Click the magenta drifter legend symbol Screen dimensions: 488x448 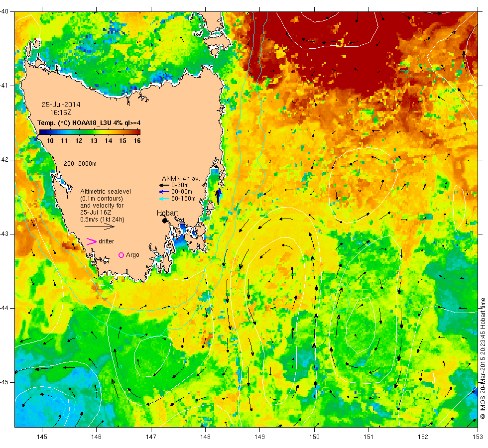[92, 241]
